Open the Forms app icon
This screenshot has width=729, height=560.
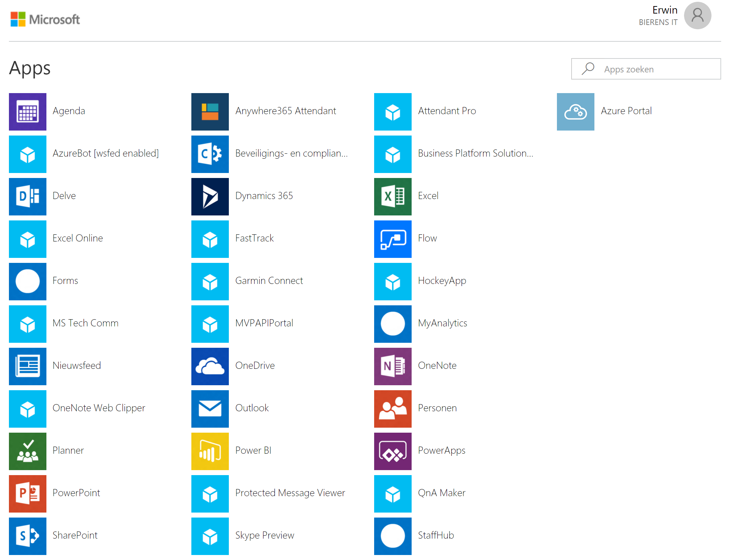coord(27,281)
